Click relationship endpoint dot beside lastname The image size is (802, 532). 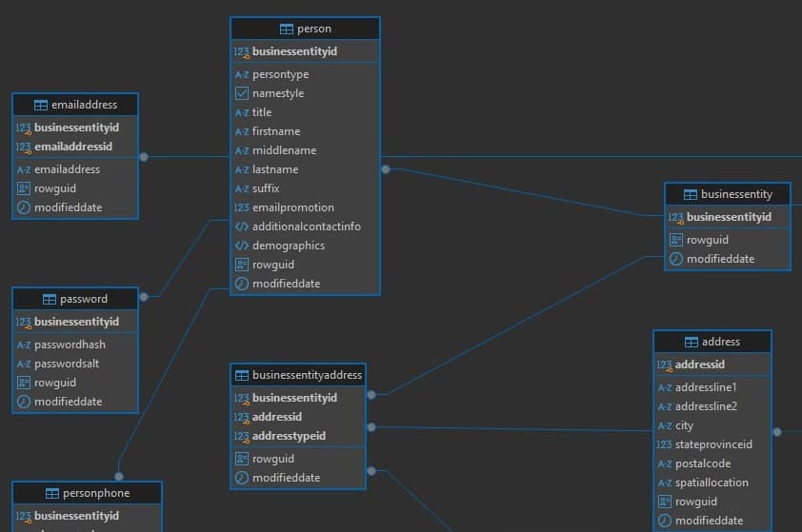[385, 169]
